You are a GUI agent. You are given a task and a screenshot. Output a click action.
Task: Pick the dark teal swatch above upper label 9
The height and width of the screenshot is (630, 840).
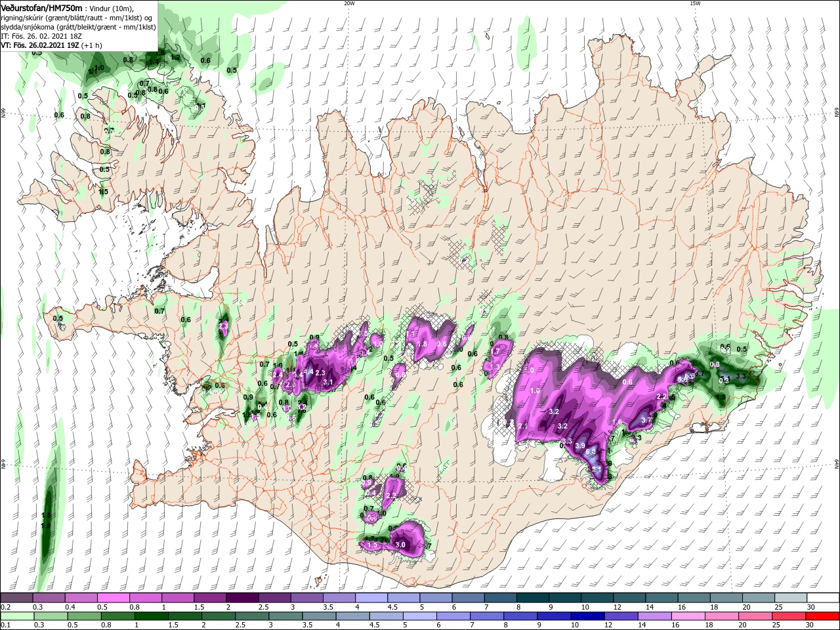[564, 598]
